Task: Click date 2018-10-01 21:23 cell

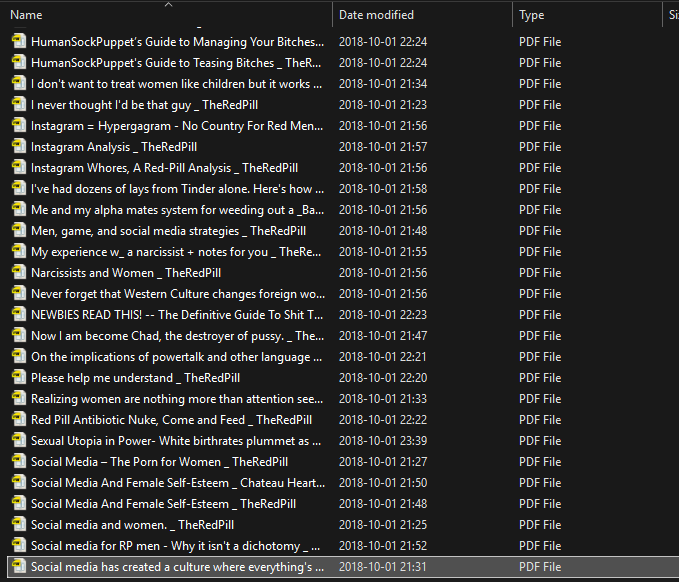Action: click(383, 105)
